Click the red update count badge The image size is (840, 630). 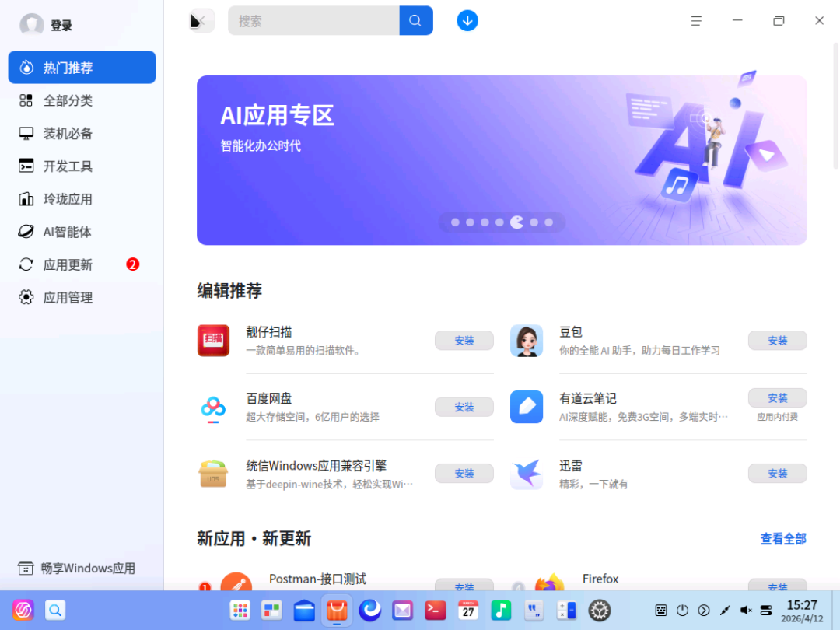tap(132, 264)
